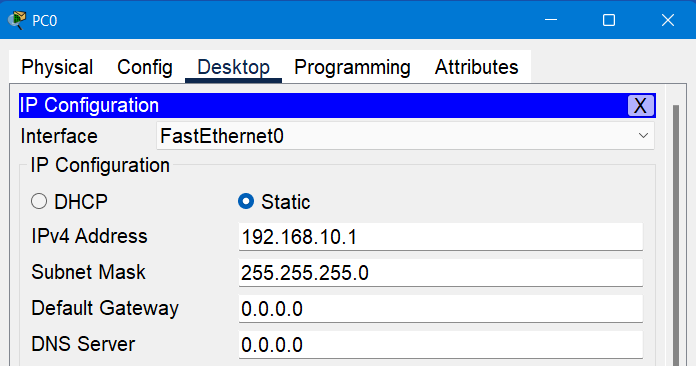Image resolution: width=696 pixels, height=366 pixels.
Task: Click the Interface dropdown chevron arrow
Action: point(643,136)
